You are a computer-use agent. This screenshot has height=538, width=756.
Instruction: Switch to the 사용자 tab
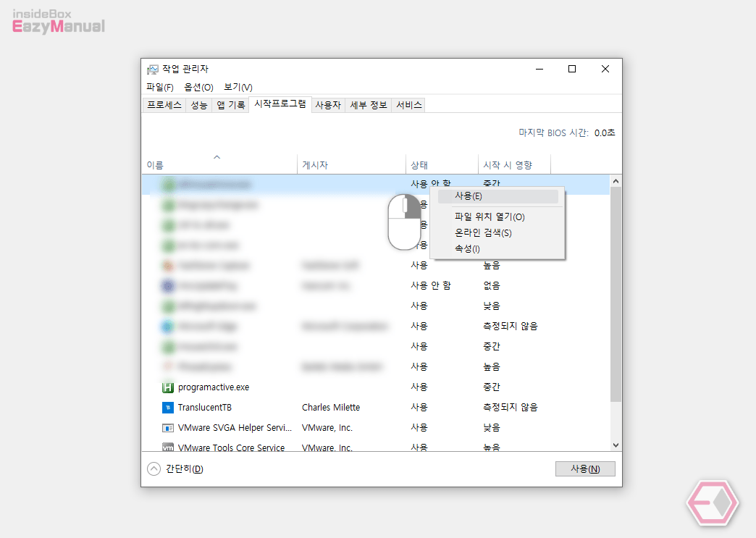click(x=328, y=105)
